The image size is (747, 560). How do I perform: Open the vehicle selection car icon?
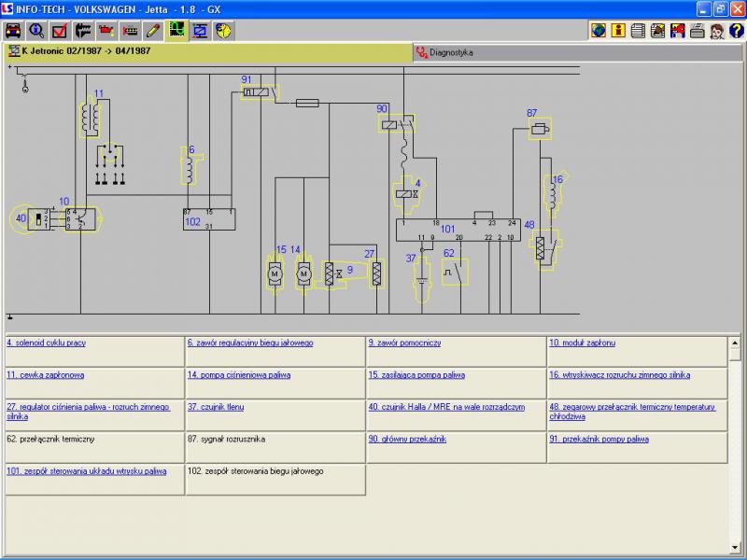pyautogui.click(x=13, y=31)
